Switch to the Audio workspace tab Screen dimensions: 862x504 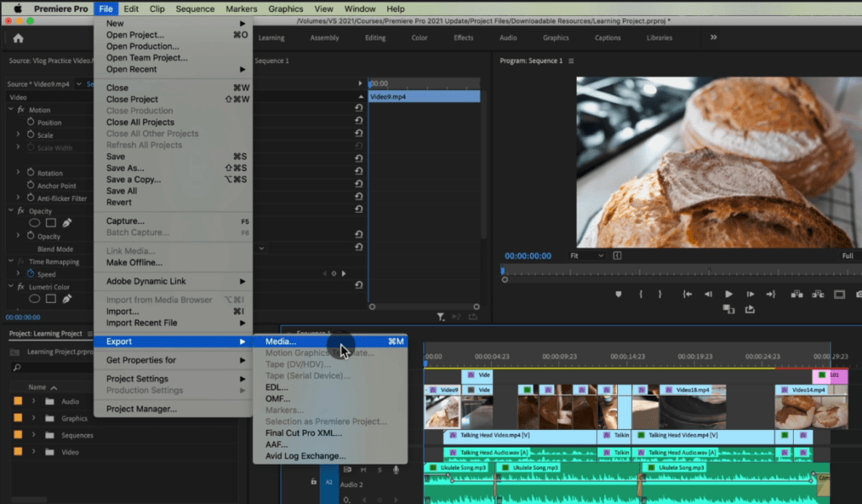[x=508, y=38]
